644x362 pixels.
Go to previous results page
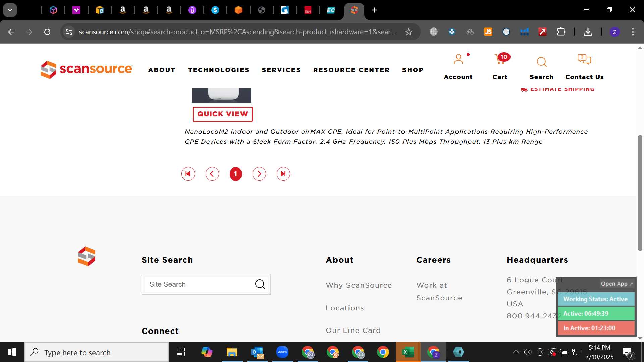tap(212, 174)
